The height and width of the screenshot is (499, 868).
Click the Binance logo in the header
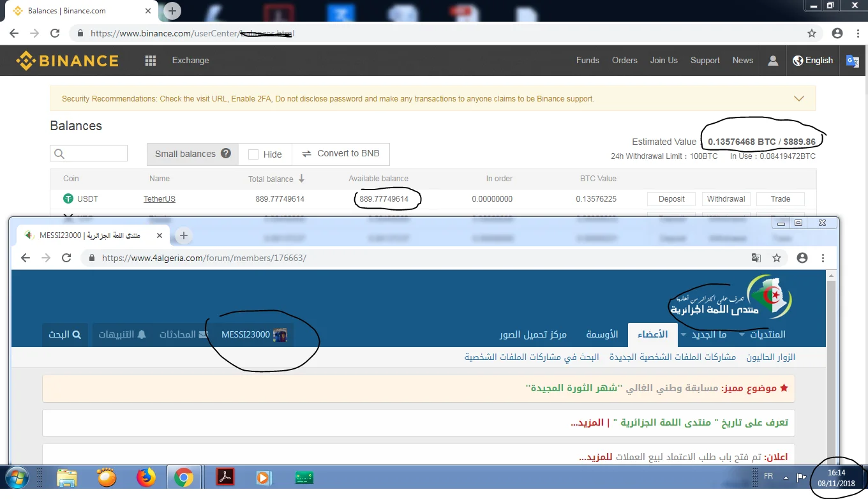pos(67,61)
